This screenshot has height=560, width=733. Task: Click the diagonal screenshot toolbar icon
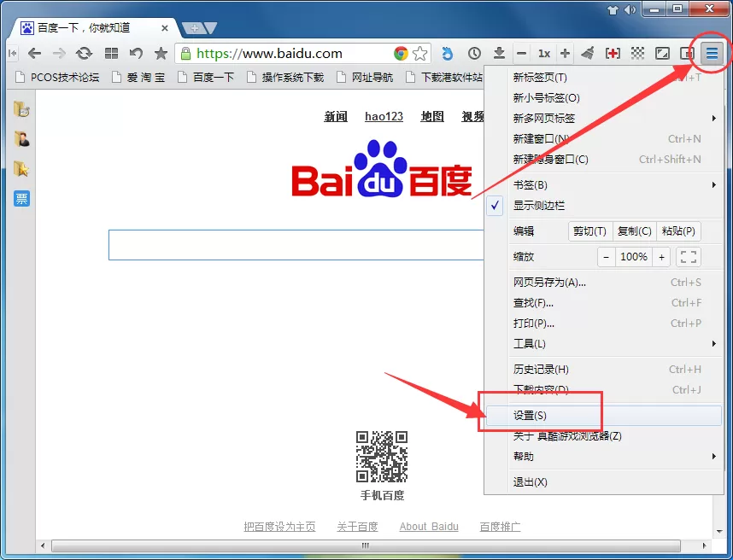pyautogui.click(x=662, y=54)
